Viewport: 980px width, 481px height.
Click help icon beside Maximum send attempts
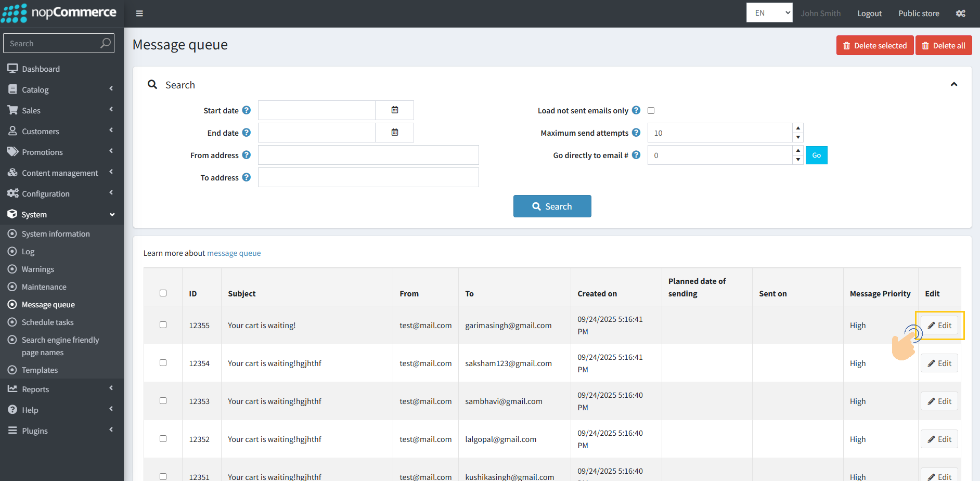pyautogui.click(x=636, y=133)
